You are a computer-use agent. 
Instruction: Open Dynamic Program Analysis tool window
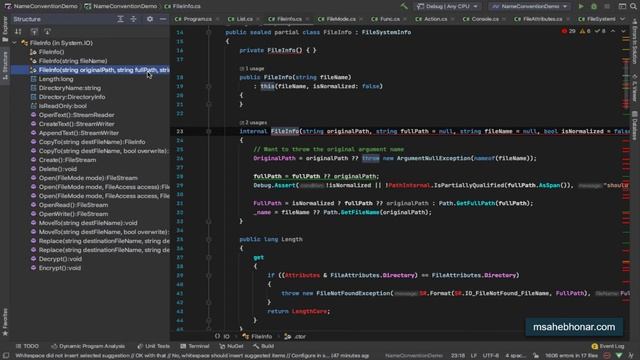(x=88, y=346)
